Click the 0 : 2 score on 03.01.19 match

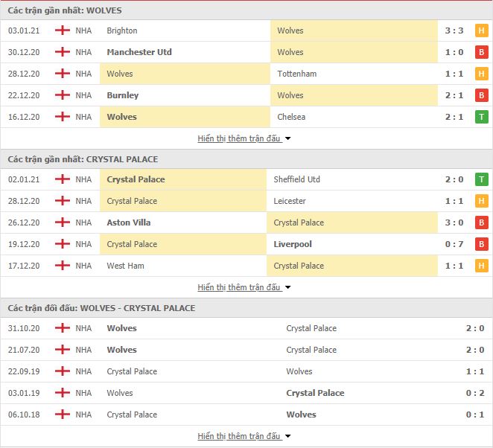point(475,393)
